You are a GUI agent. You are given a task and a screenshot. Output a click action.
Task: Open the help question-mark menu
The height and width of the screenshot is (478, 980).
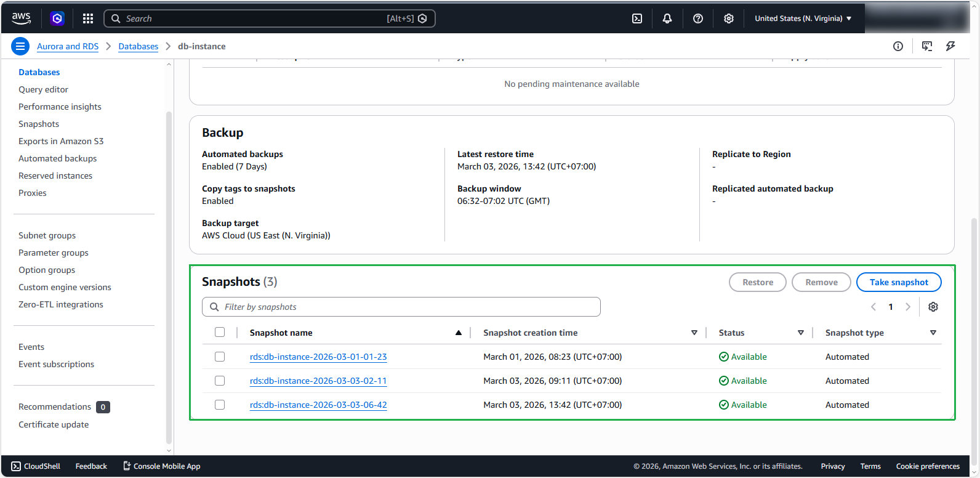tap(698, 18)
